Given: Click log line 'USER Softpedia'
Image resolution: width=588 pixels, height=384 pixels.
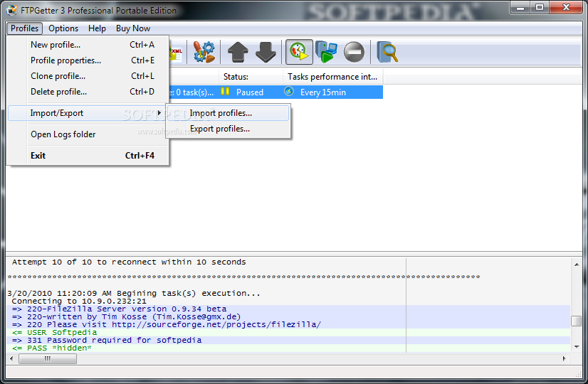Looking at the screenshot, I should tap(54, 332).
